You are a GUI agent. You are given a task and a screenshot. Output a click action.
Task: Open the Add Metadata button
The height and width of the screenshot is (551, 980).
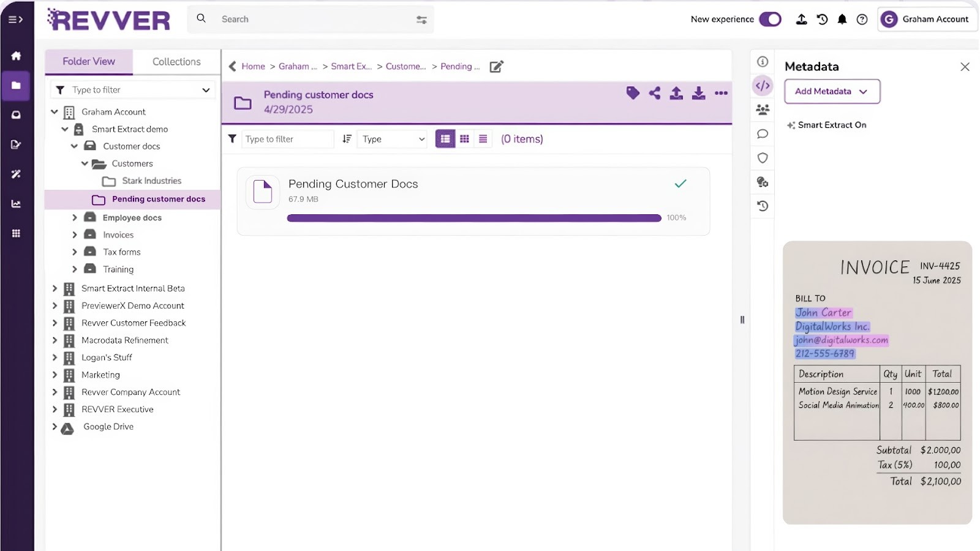click(x=831, y=91)
